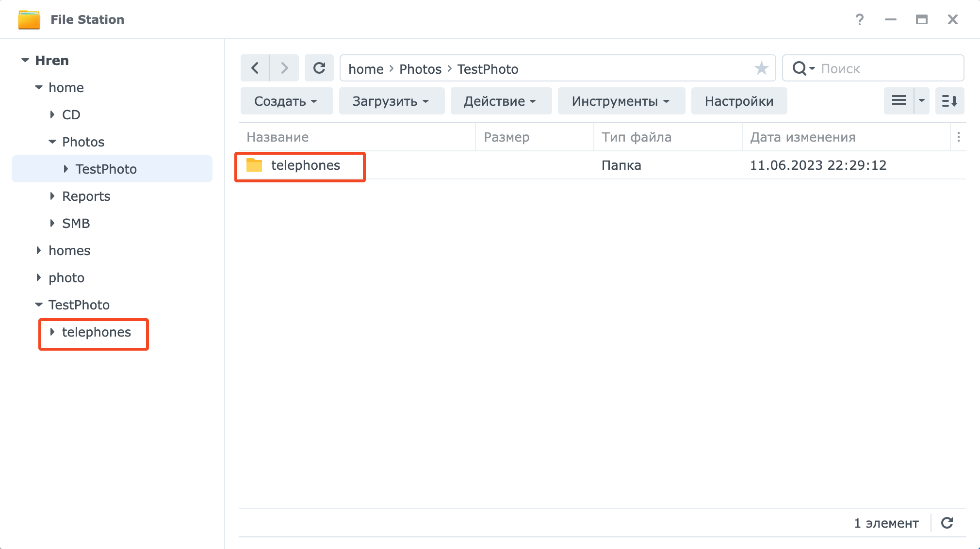
Task: Expand the selected TestPhoto node under Photos
Action: coord(66,169)
